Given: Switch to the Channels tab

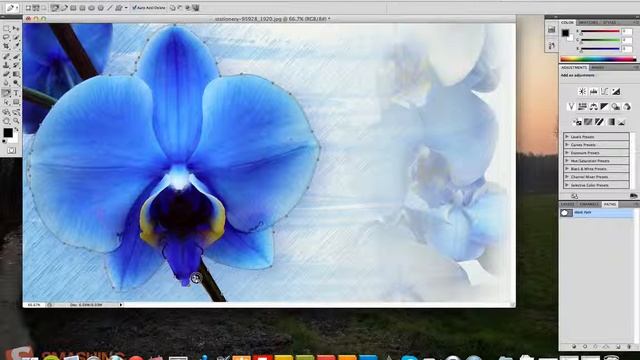Looking at the screenshot, I should click(589, 204).
